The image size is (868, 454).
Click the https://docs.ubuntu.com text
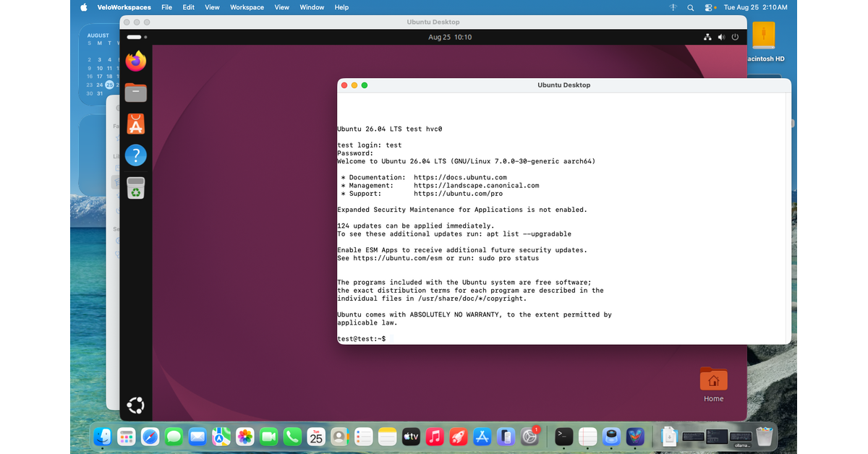[460, 178]
